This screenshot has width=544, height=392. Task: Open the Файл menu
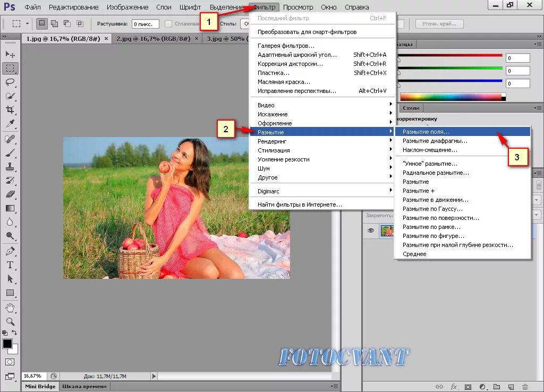pos(32,7)
